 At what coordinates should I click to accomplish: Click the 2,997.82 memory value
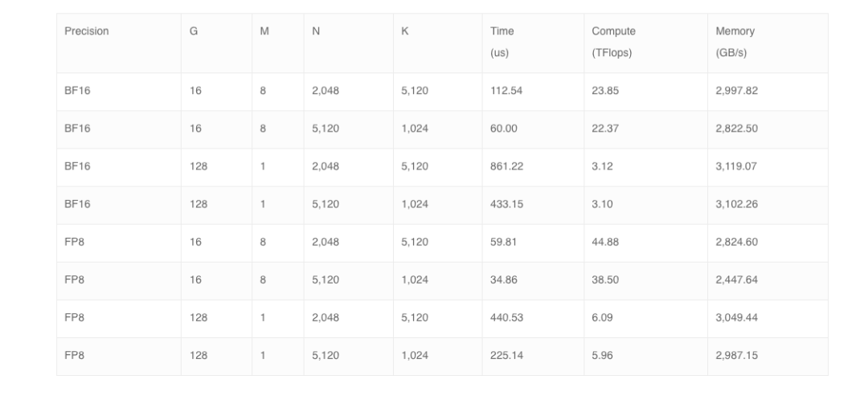point(736,91)
